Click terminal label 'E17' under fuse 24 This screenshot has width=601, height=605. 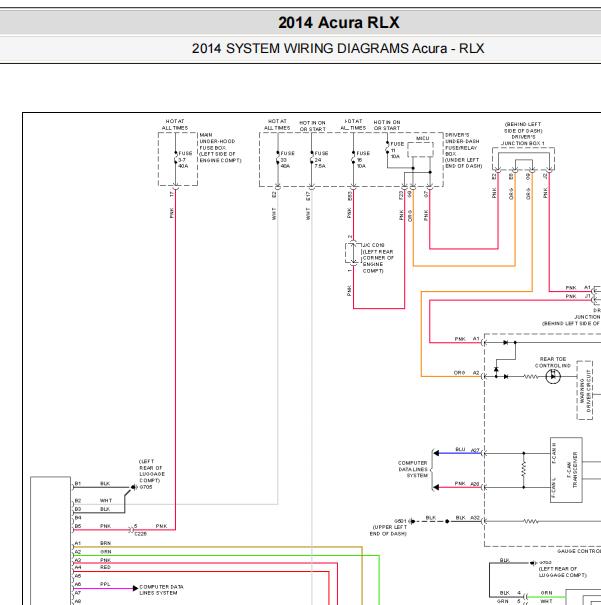(x=308, y=196)
